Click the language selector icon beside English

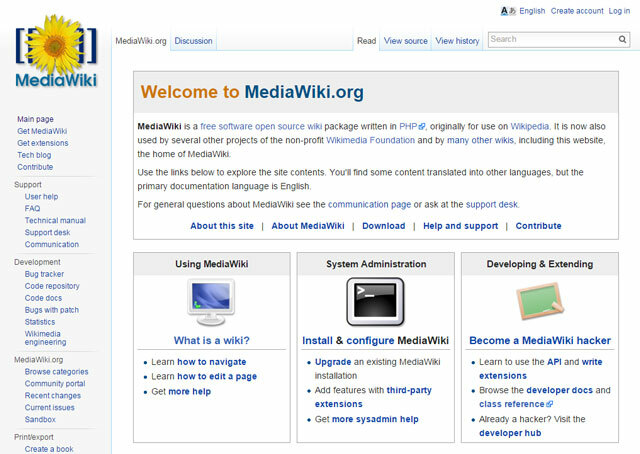click(508, 11)
